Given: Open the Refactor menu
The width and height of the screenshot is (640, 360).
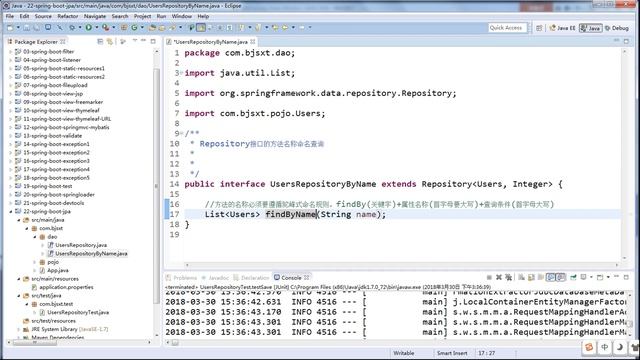Looking at the screenshot, I should point(68,16).
